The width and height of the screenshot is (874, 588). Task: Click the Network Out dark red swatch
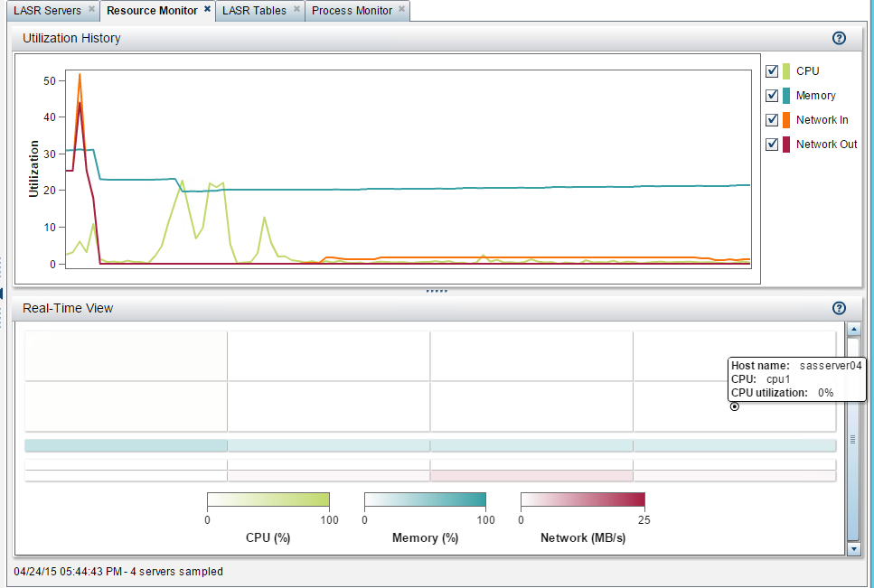click(x=786, y=145)
